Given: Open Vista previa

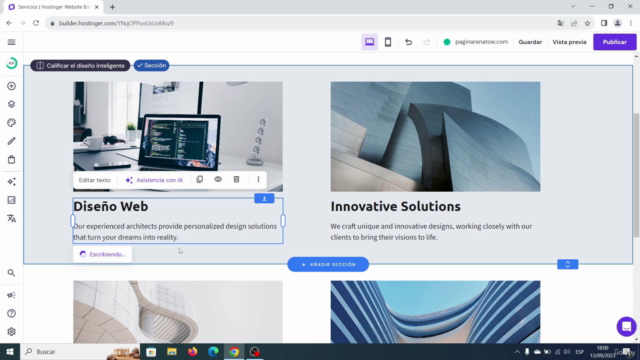Looking at the screenshot, I should pyautogui.click(x=569, y=42).
